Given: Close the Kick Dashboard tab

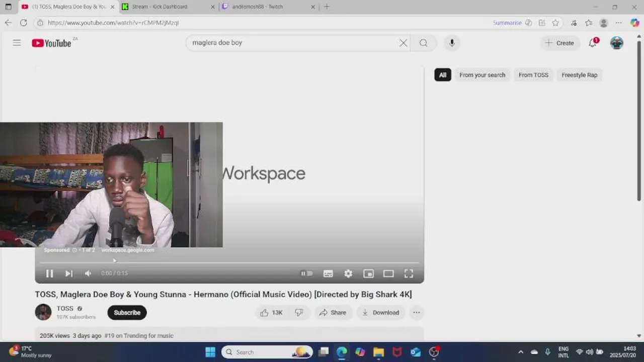Looking at the screenshot, I should pos(212,7).
